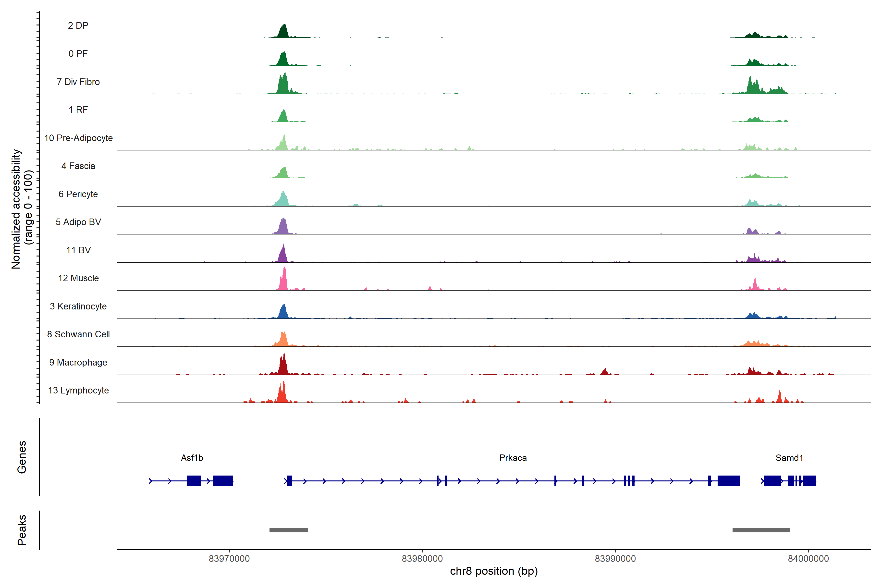Click the Peaks panel label

click(x=22, y=530)
